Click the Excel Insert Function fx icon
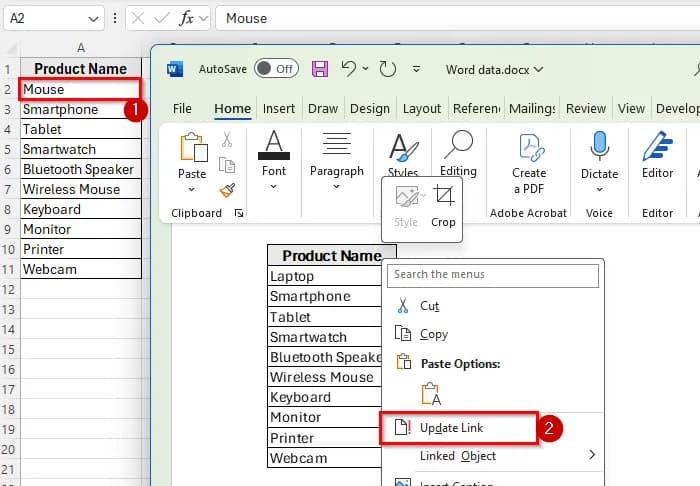 point(186,18)
